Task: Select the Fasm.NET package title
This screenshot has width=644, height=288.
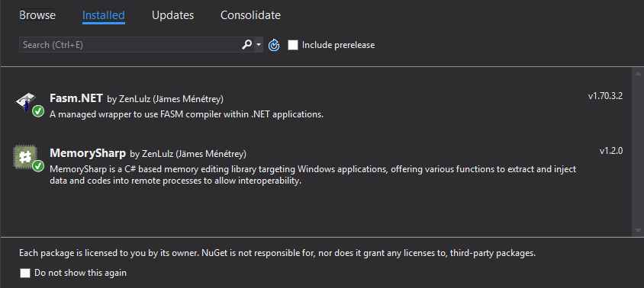Action: [76, 98]
